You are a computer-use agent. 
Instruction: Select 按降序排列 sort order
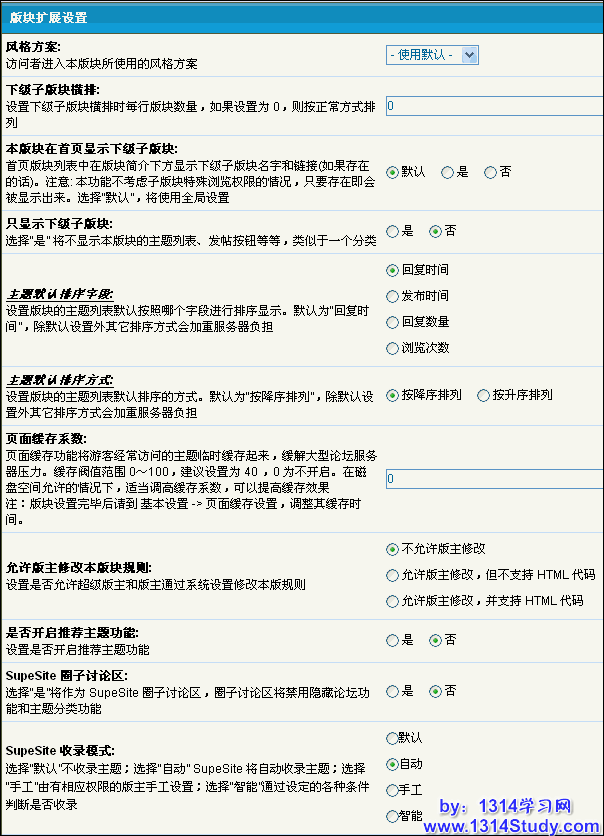click(393, 395)
